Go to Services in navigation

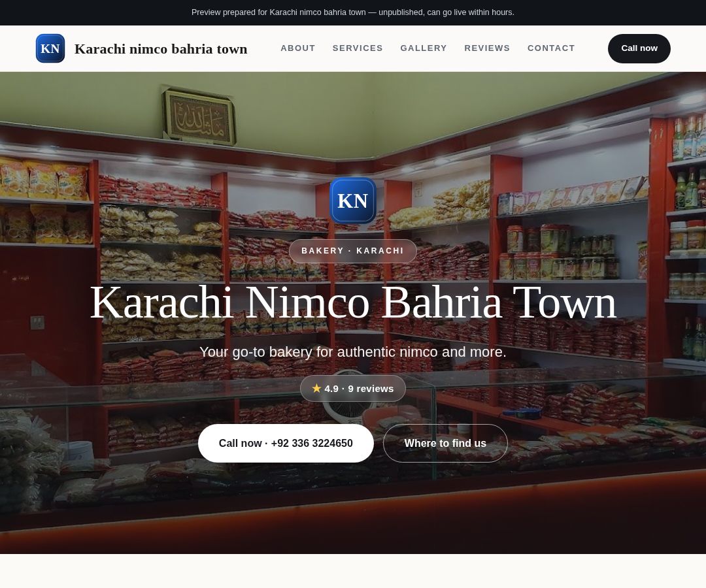coord(358,48)
